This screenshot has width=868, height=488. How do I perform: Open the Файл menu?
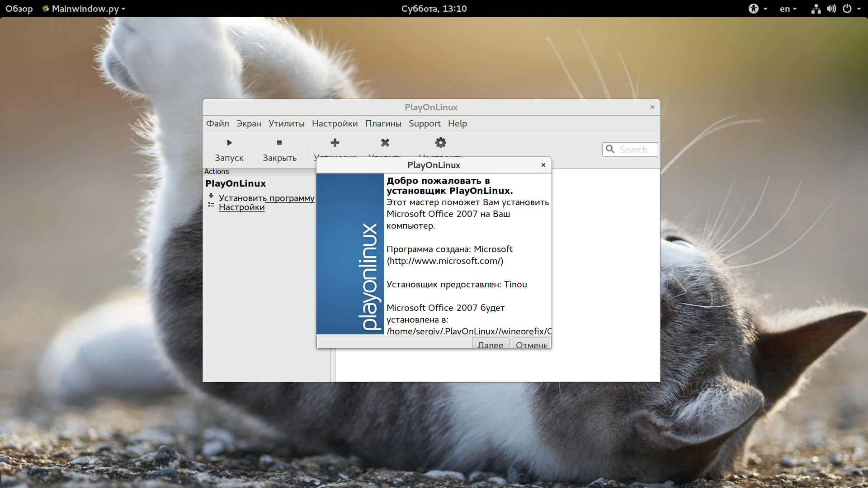pos(217,123)
